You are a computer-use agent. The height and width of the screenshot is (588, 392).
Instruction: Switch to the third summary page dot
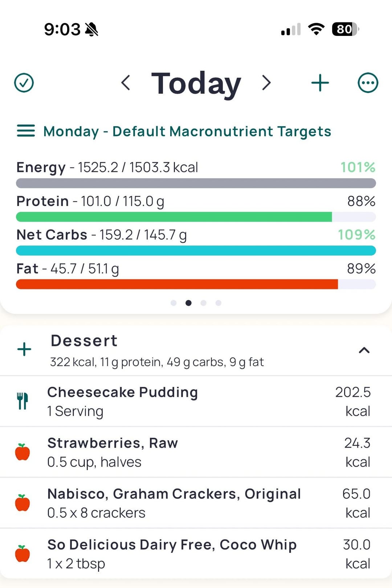[203, 303]
